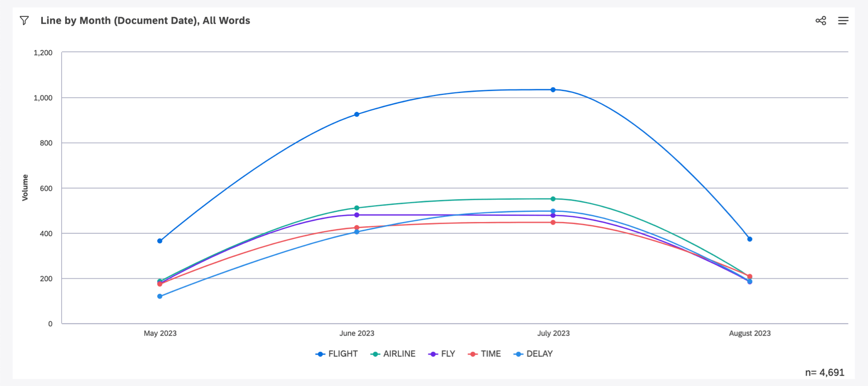The image size is (868, 386).
Task: Hide the DELAY series via the legend
Action: 539,353
